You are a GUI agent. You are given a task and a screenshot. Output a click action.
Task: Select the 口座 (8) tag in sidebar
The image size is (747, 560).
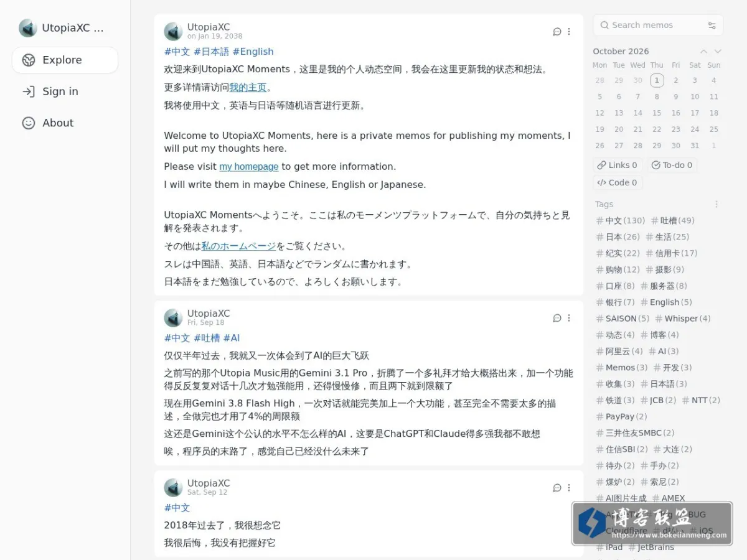616,286
